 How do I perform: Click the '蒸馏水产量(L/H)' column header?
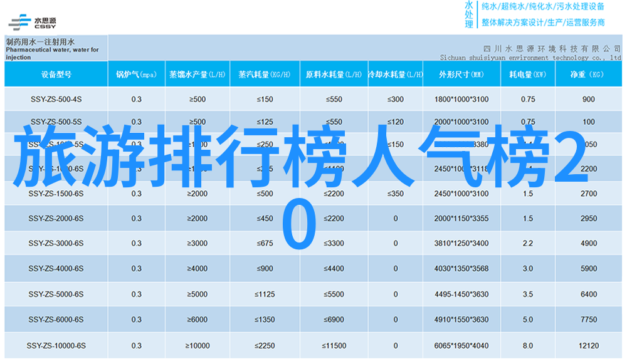pyautogui.click(x=197, y=75)
